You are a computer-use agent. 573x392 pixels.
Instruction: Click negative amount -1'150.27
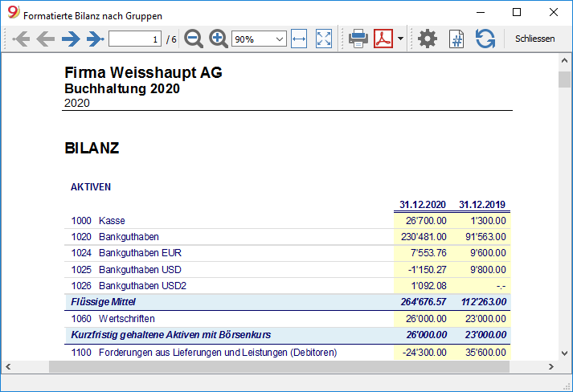(428, 270)
